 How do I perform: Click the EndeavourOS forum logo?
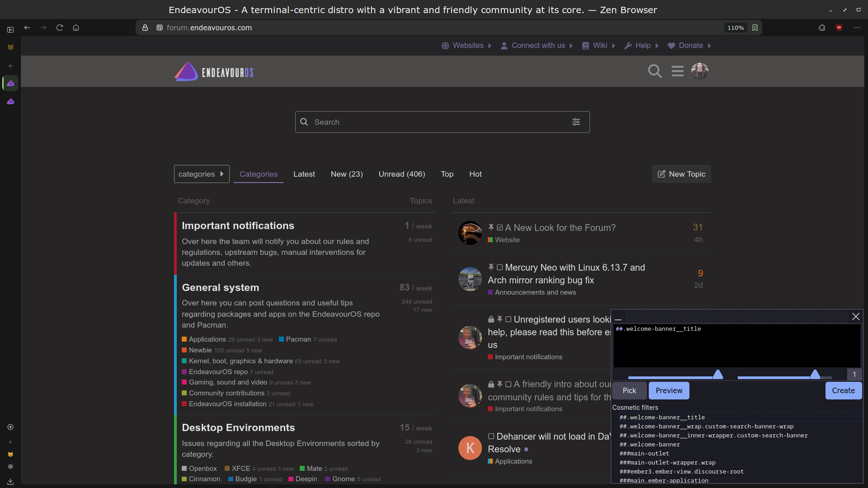pyautogui.click(x=214, y=71)
